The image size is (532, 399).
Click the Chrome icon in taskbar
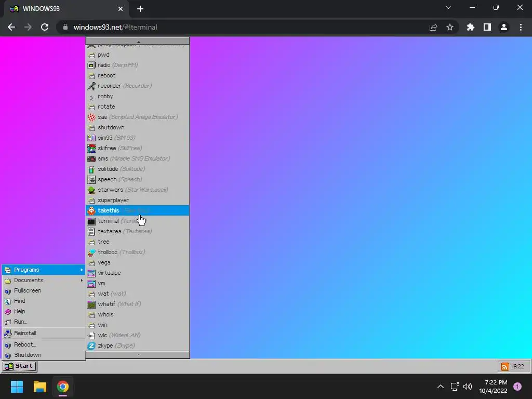(x=63, y=387)
